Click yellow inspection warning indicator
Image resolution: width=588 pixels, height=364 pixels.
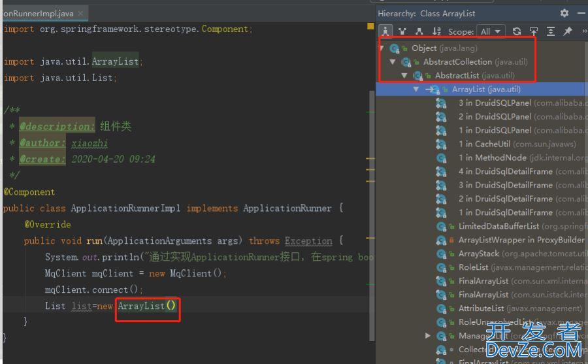coord(370,26)
